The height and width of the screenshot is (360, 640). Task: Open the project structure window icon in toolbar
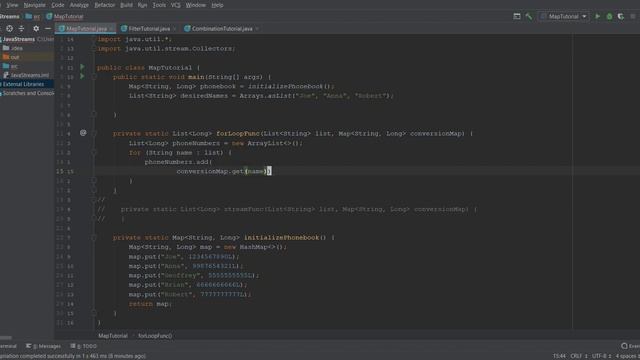click(517, 16)
